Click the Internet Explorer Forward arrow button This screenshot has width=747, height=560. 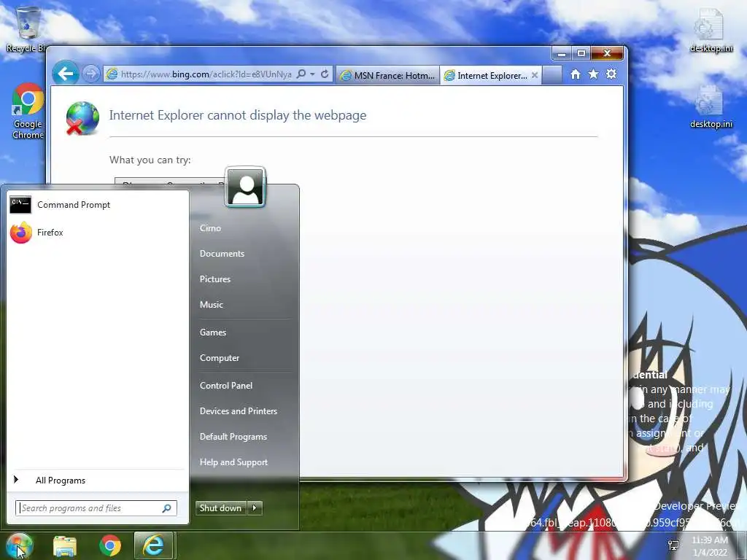coord(90,74)
